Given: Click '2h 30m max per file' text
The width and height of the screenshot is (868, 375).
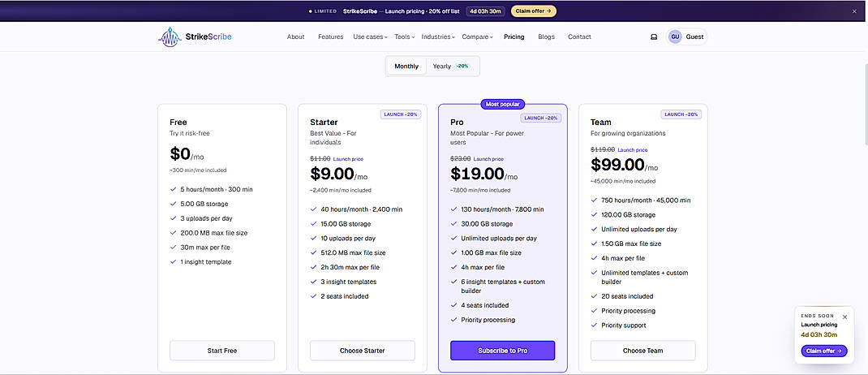Looking at the screenshot, I should pyautogui.click(x=350, y=267).
